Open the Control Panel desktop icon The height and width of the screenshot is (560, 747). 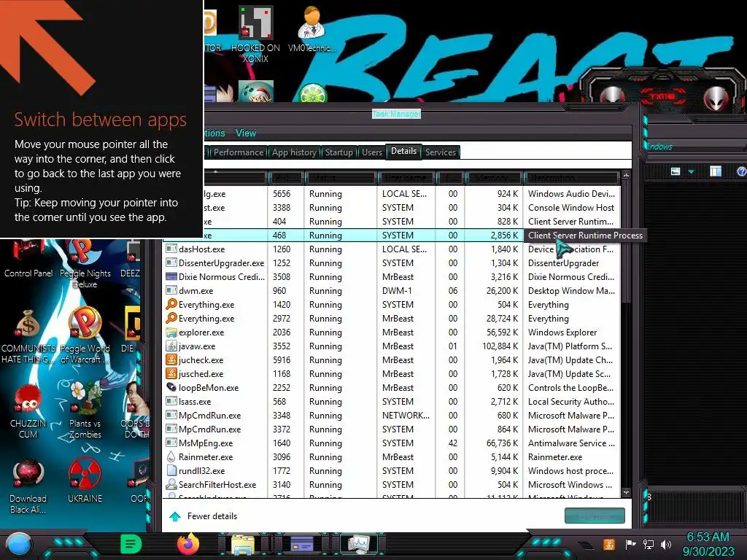[x=28, y=259]
